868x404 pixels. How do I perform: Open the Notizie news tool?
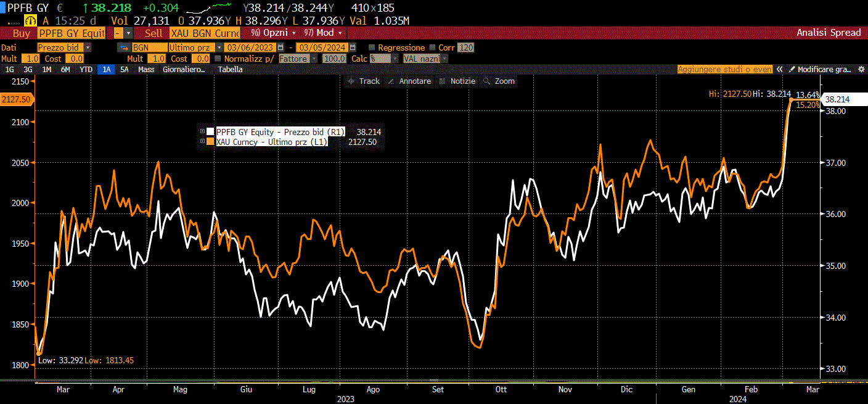point(458,81)
